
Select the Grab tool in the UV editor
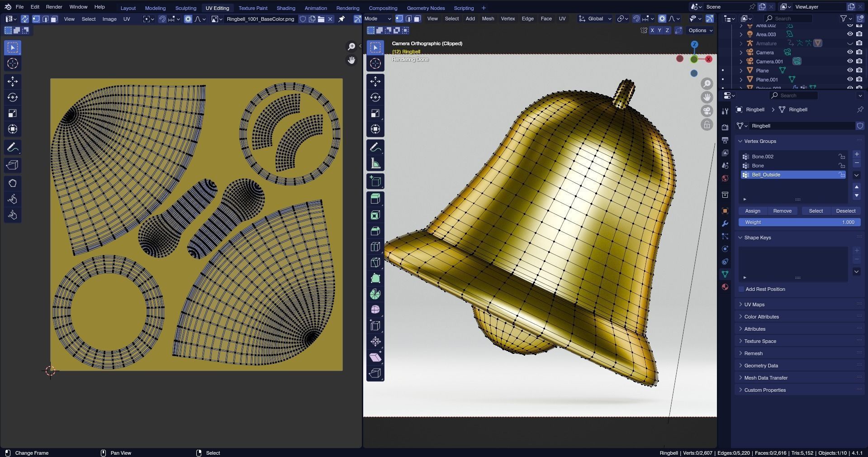click(13, 183)
